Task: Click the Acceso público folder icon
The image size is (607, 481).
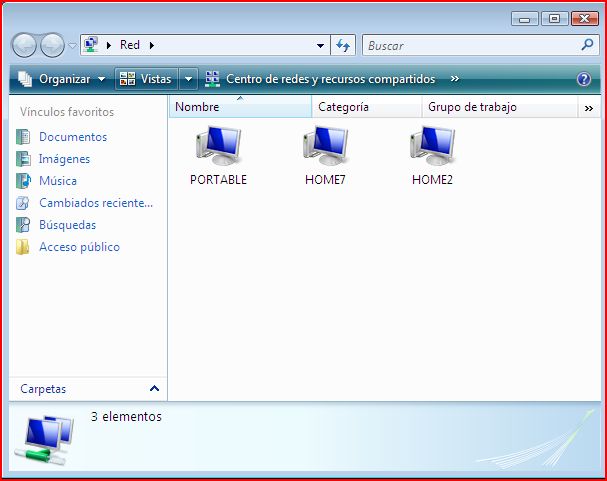Action: pos(22,247)
